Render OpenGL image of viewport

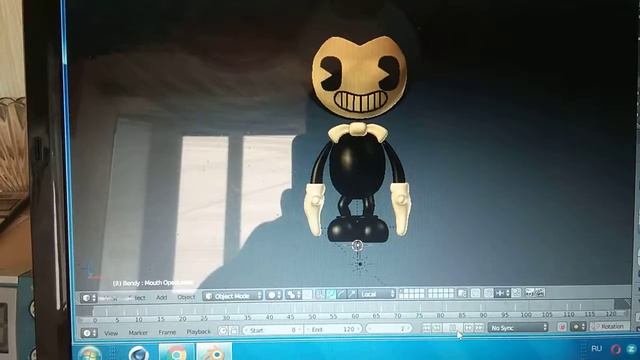click(530, 292)
